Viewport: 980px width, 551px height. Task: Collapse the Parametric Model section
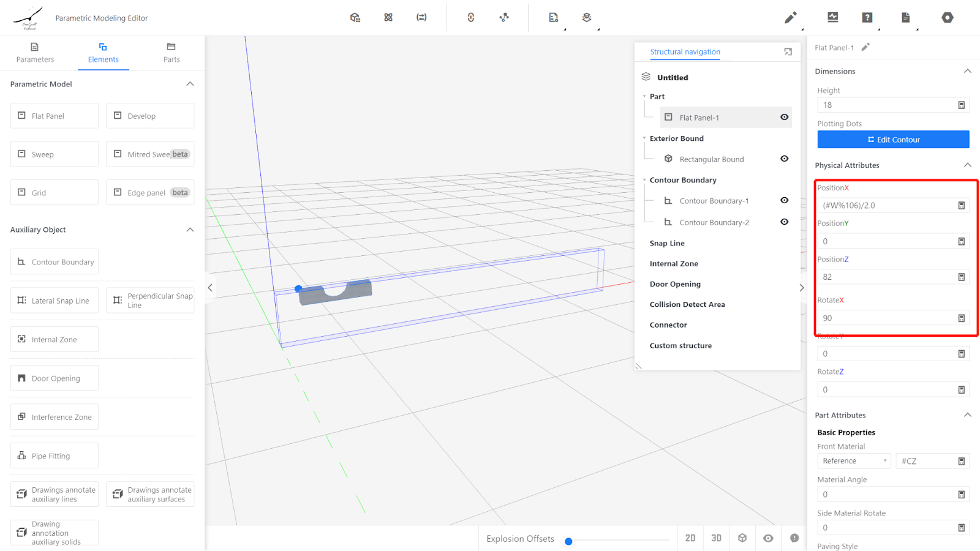(190, 84)
